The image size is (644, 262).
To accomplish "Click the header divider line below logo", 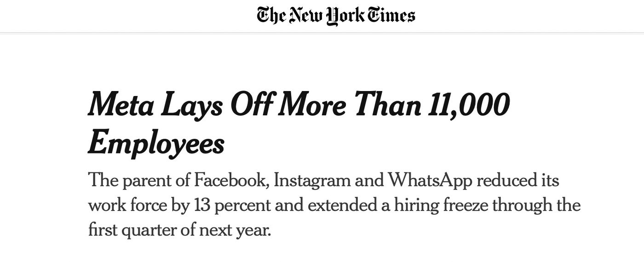I will pyautogui.click(x=322, y=32).
